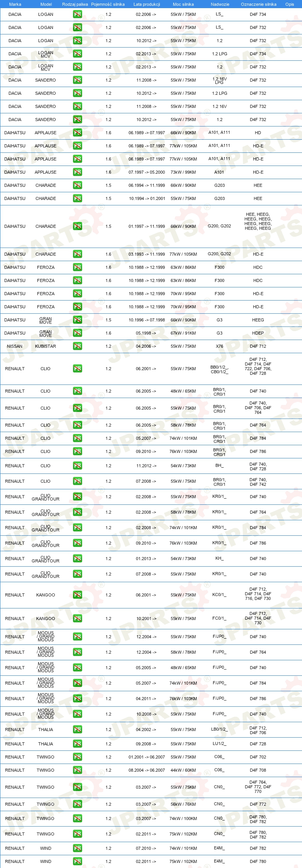Image resolution: width=302 pixels, height=868 pixels.
Task: Click fuel icon in GRAN MOVE HDEP row
Action: click(x=77, y=333)
